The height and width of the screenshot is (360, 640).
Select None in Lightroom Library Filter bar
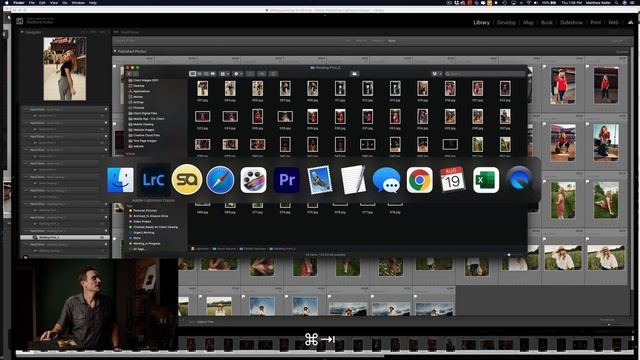[x=392, y=41]
